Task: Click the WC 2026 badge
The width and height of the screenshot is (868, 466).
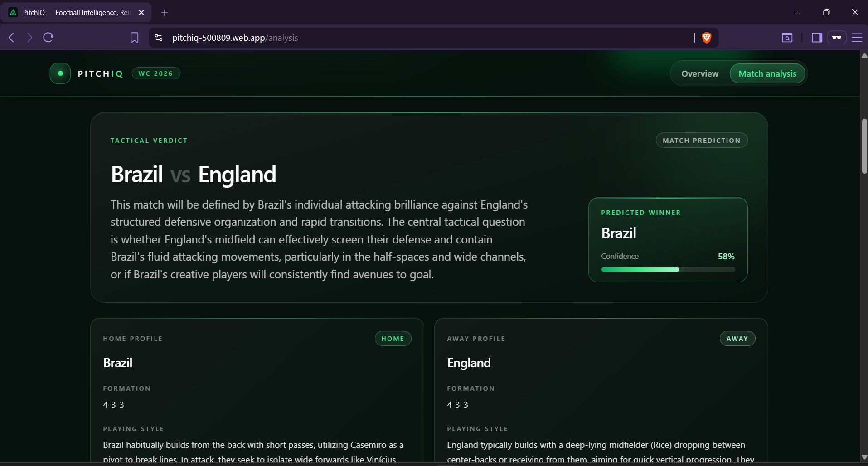Action: (156, 73)
